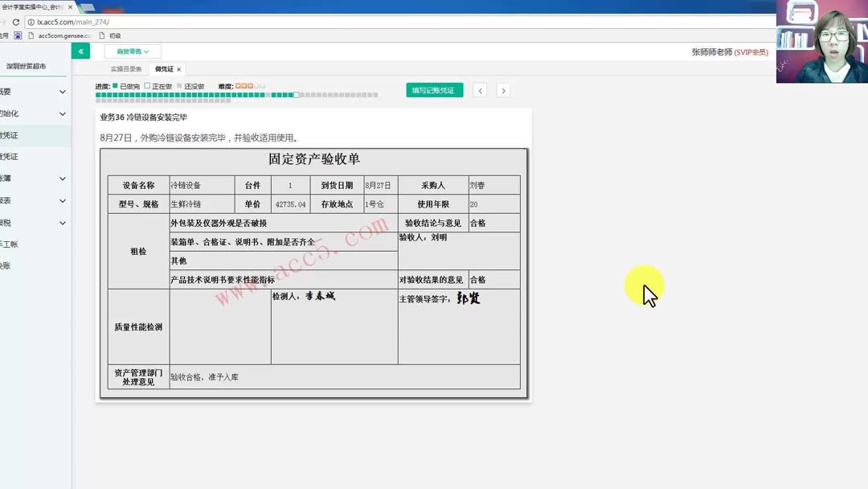Click the next business arrow icon

(x=503, y=90)
